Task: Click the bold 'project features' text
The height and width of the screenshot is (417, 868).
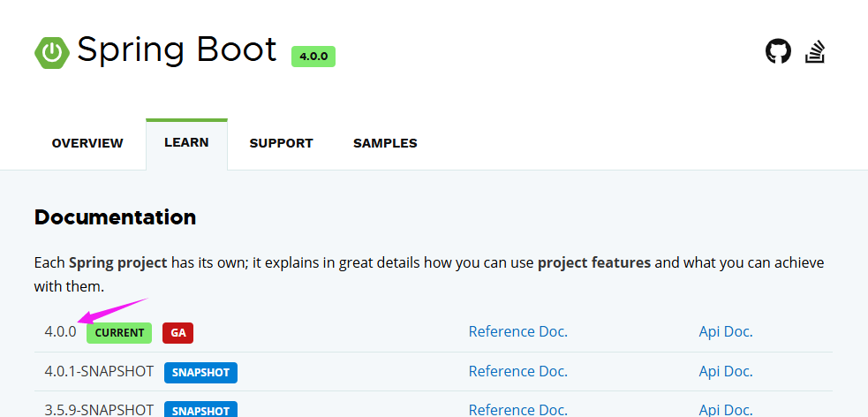Action: [x=594, y=262]
